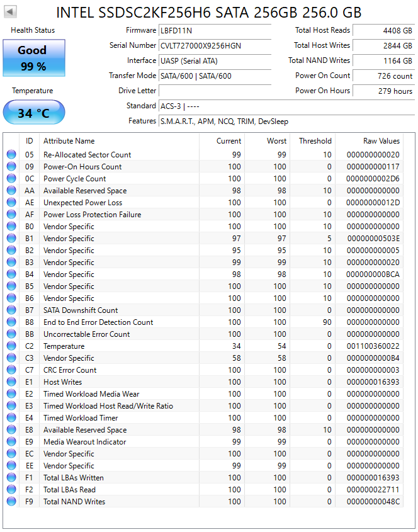Click Power On Count value 726 count
The width and height of the screenshot is (418, 532).
click(x=383, y=76)
